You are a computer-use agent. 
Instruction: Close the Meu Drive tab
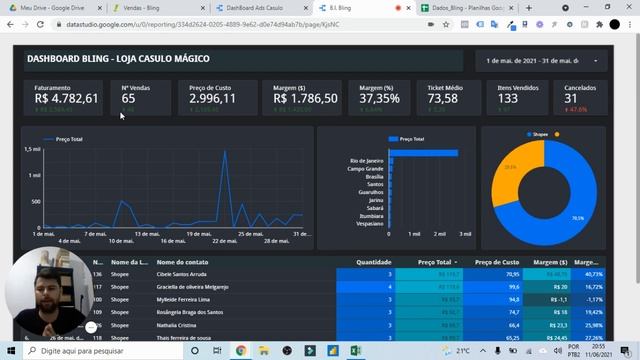100,8
